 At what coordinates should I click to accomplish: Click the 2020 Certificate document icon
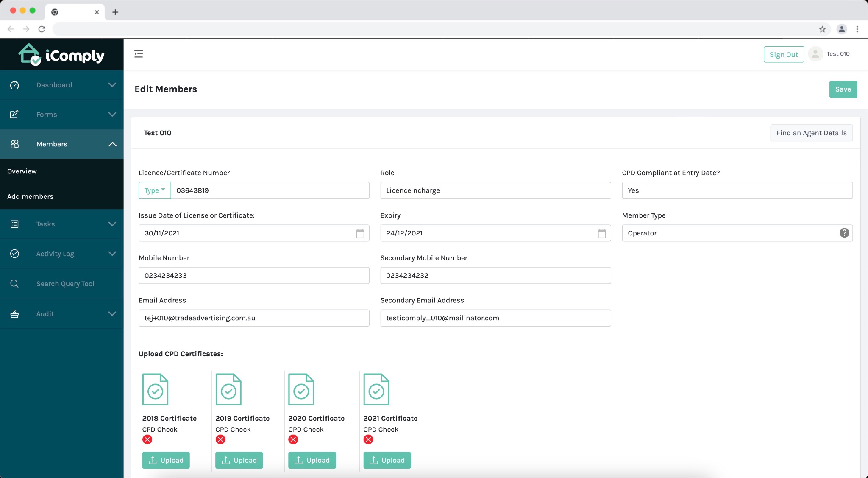coord(301,389)
